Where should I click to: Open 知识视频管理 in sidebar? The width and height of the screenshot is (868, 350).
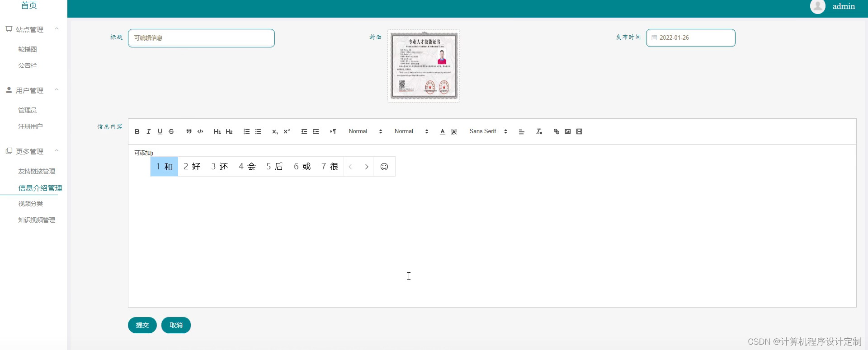pyautogui.click(x=37, y=220)
